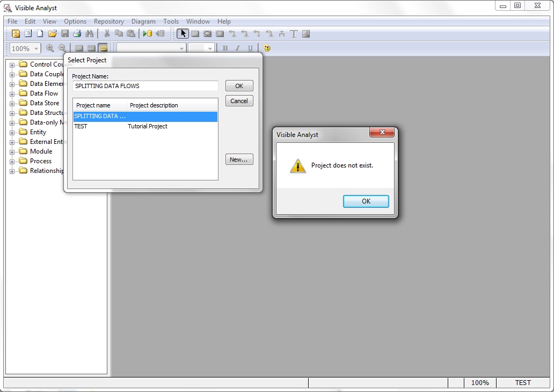Close the Visible Analyst error popup
554x392 pixels.
382,132
